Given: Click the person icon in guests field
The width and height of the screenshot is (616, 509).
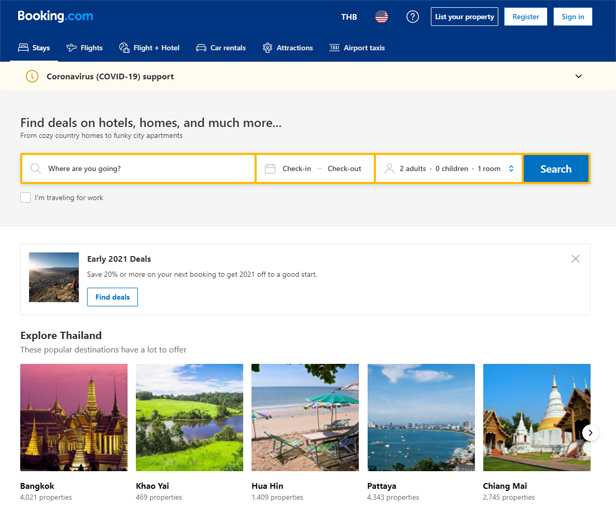Looking at the screenshot, I should click(389, 168).
